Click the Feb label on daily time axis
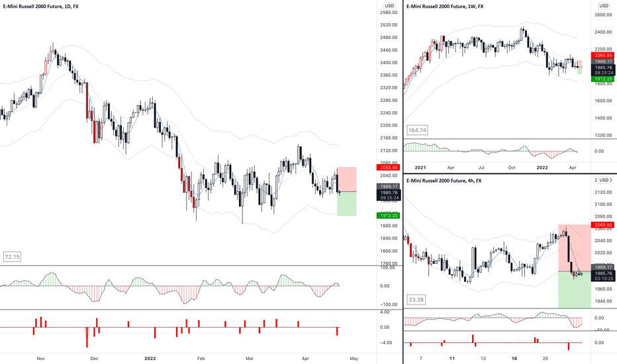Screen dimensions: 617x364 click(x=201, y=359)
